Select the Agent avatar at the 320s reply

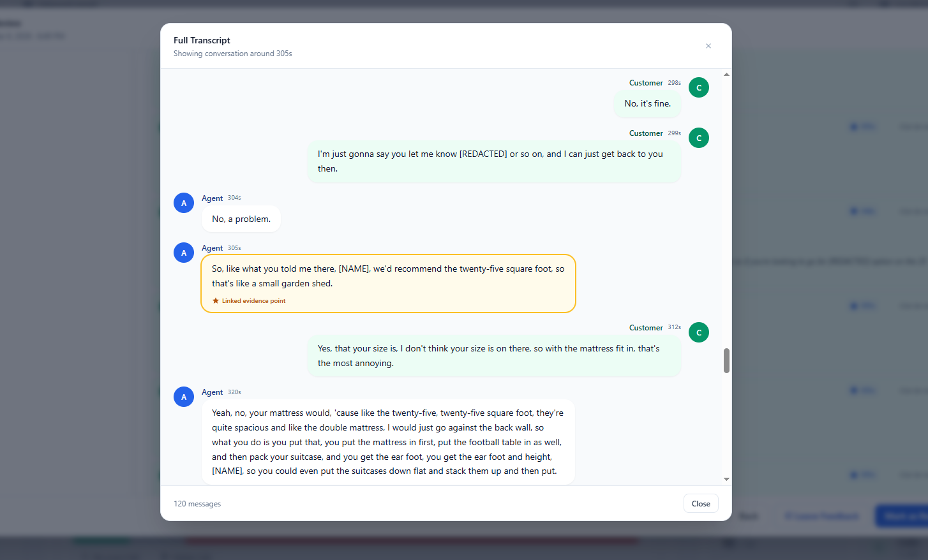click(x=184, y=397)
